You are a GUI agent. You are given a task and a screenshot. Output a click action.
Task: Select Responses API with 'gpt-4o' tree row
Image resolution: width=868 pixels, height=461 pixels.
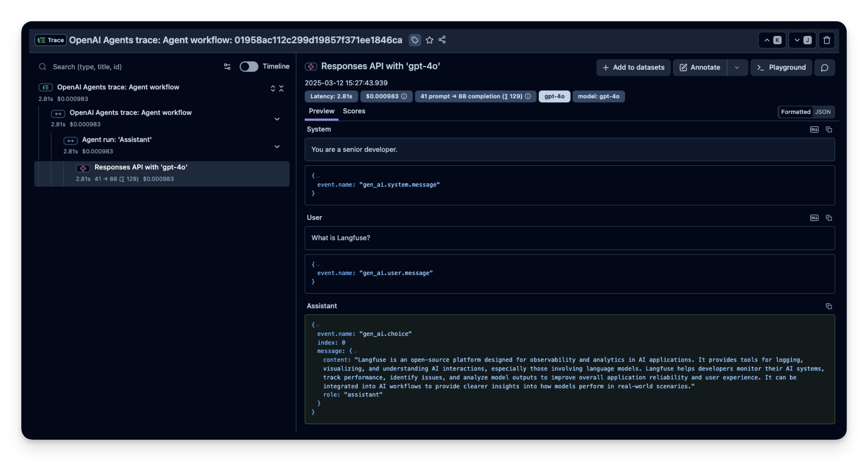[x=162, y=174]
